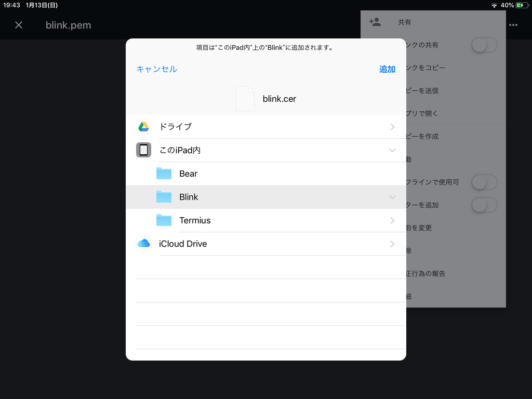Tap the Cancel (キャンセル) button
532x399 pixels.
pyautogui.click(x=156, y=69)
